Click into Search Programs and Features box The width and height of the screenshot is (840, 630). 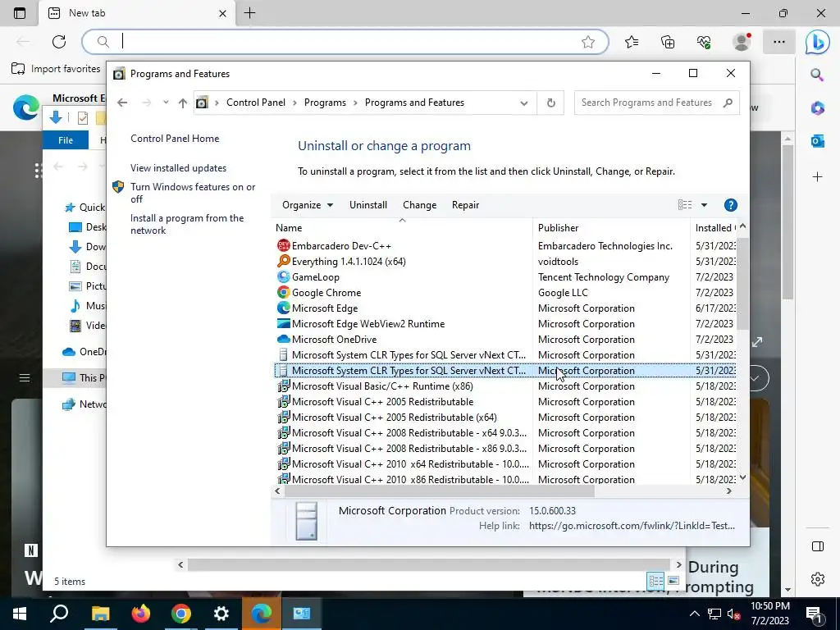(x=648, y=103)
